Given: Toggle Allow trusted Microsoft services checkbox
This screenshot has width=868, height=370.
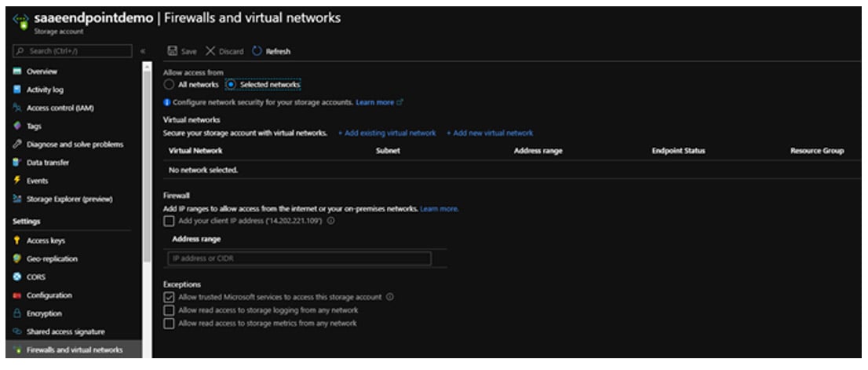Looking at the screenshot, I should click(x=169, y=298).
